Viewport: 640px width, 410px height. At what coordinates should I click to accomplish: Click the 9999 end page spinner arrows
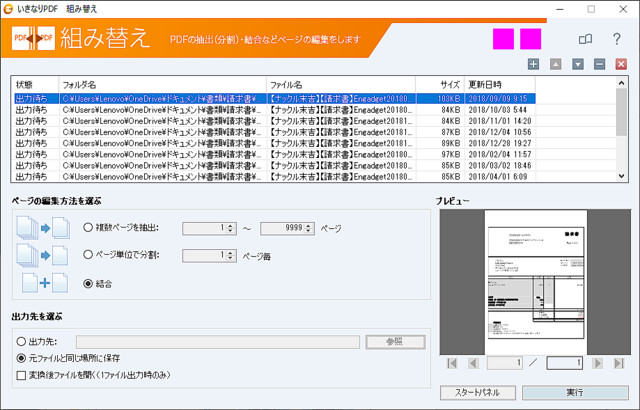click(x=309, y=228)
